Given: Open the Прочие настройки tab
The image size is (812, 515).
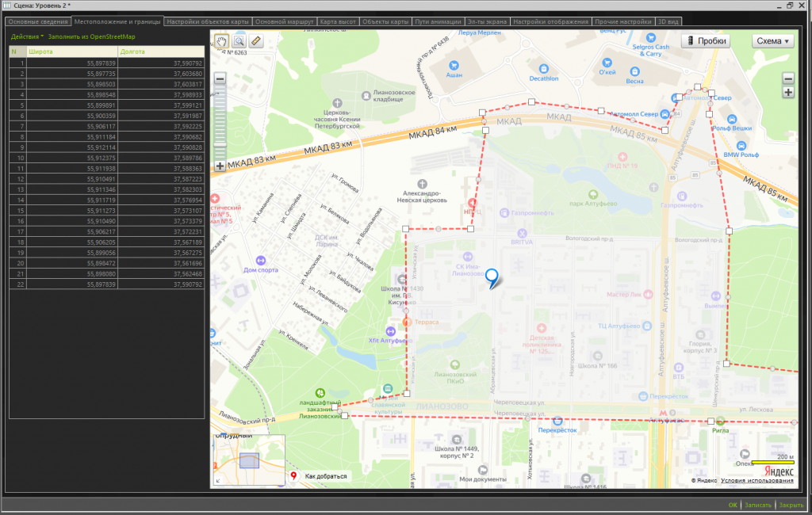Looking at the screenshot, I should coord(623,21).
